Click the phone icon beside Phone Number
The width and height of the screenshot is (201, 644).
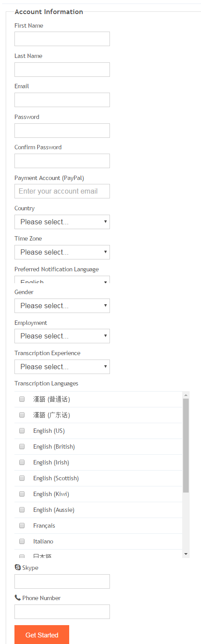coord(18,597)
